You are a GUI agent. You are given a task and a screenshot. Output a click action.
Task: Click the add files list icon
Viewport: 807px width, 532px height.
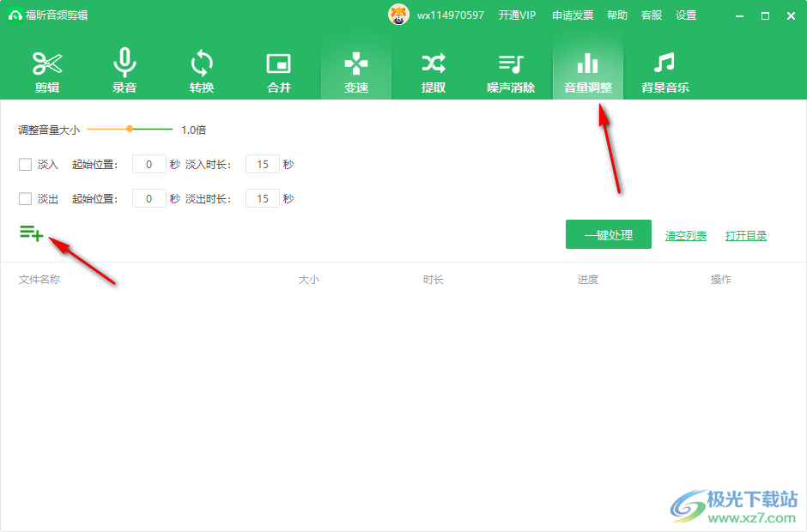[x=31, y=233]
